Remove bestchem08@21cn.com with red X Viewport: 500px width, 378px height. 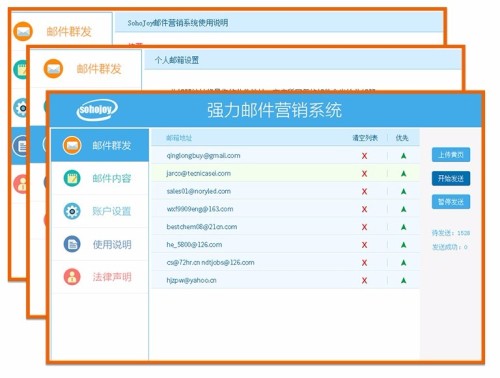[x=364, y=227]
